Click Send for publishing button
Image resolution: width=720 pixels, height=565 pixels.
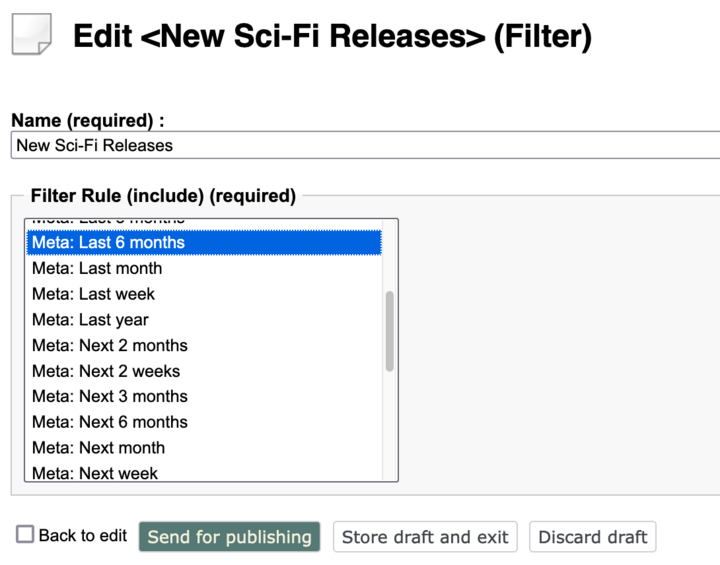[230, 537]
